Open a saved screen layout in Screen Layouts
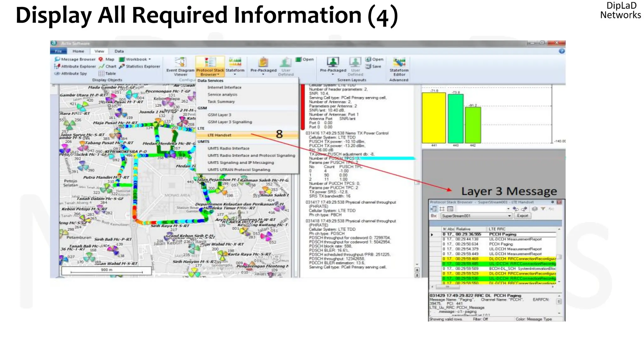Screen dimensions: 644x362 click(374, 59)
